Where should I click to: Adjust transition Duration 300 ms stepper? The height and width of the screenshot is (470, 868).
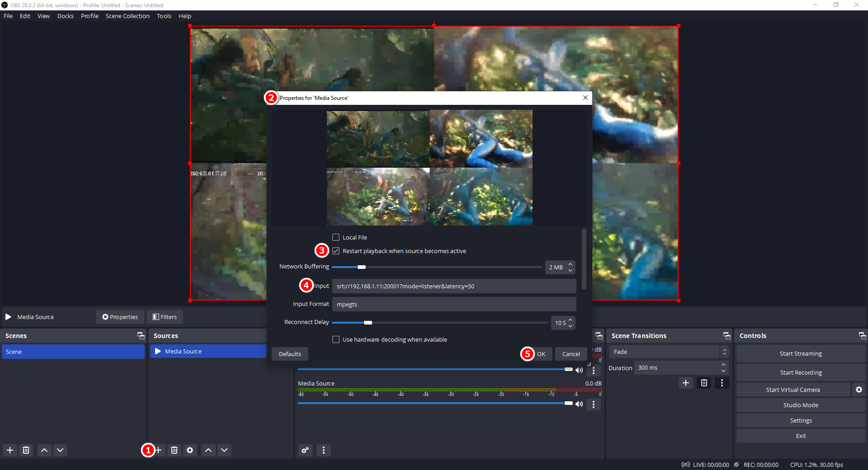(724, 368)
